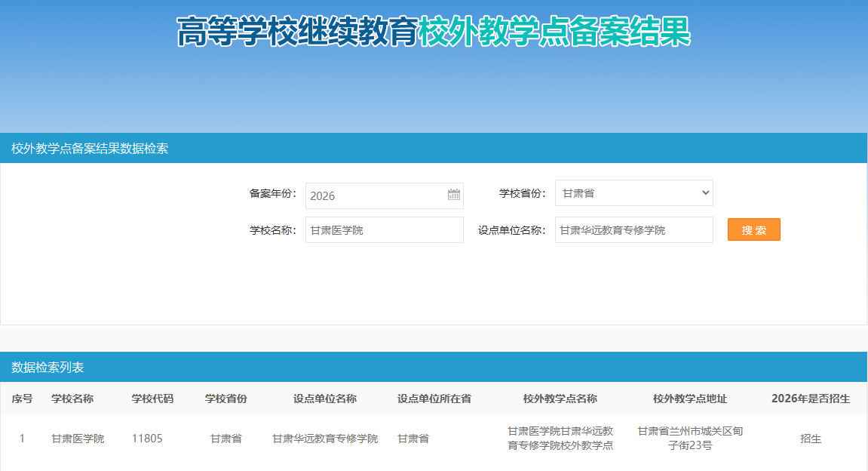Click the 备案年份 field showing 2026
868x471 pixels.
pos(384,195)
